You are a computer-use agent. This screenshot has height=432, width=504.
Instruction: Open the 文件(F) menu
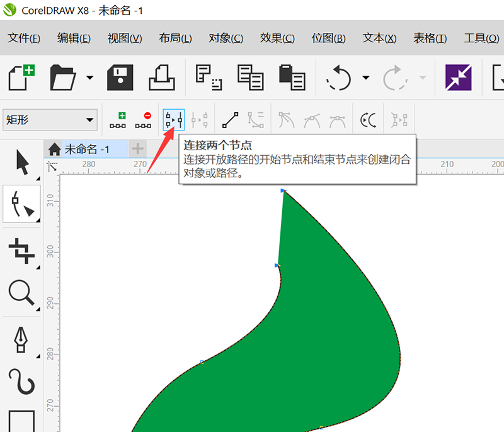(24, 38)
